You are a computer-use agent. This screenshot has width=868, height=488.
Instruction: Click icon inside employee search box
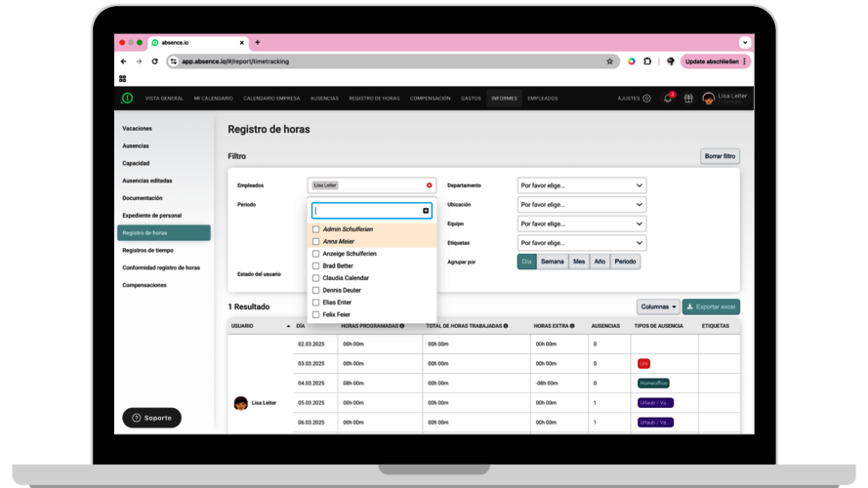pyautogui.click(x=425, y=211)
